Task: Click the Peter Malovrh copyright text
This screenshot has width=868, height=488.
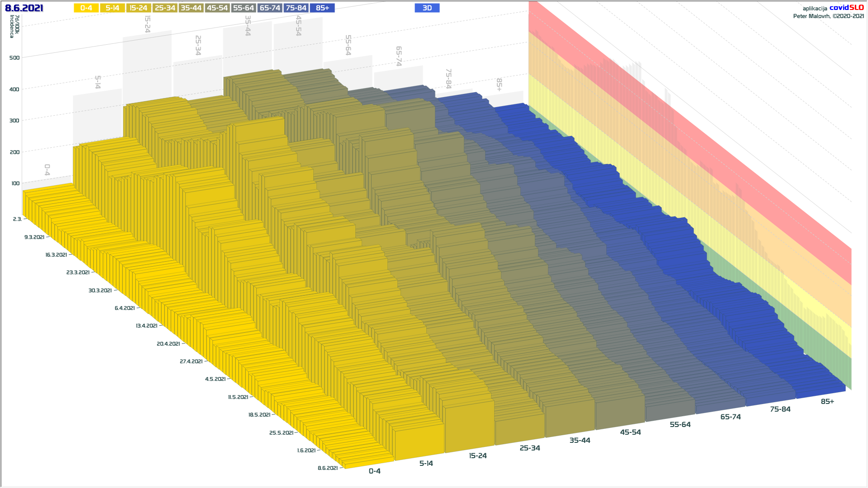Action: [x=828, y=16]
